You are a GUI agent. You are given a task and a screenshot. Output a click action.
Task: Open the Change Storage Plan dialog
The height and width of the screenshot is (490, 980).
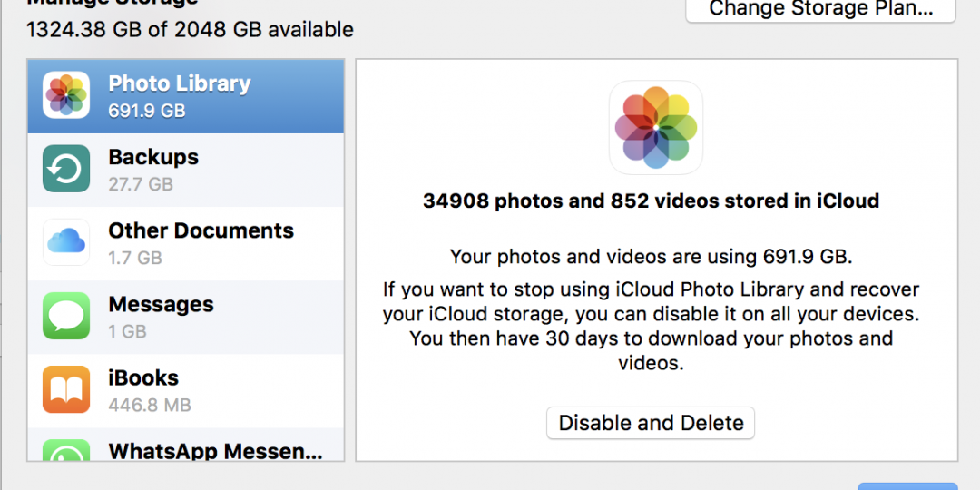(x=820, y=9)
